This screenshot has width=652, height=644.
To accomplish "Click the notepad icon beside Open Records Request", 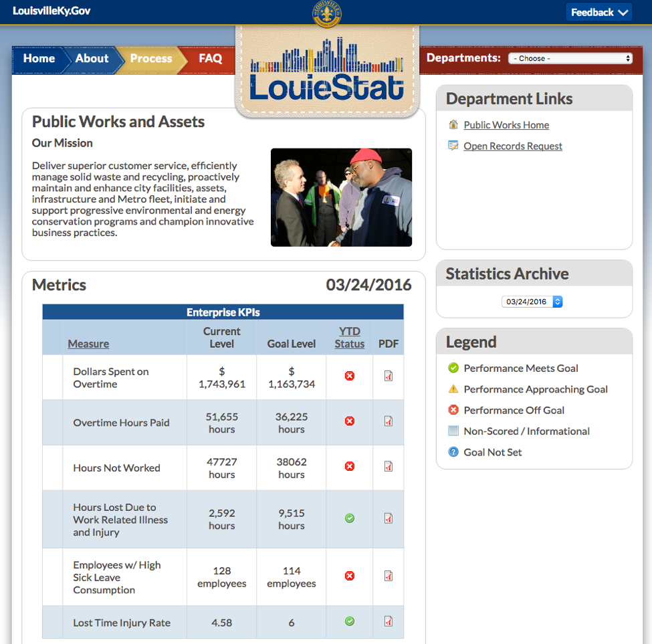I will (453, 146).
